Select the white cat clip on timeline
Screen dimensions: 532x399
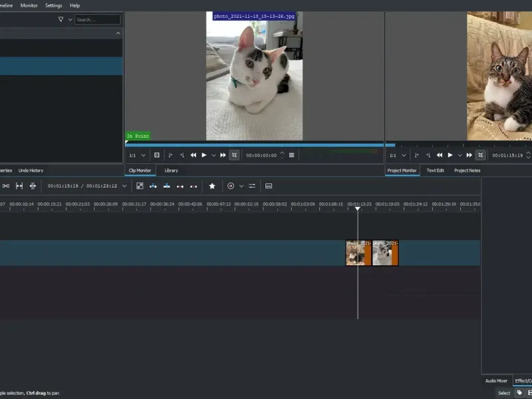pyautogui.click(x=384, y=253)
